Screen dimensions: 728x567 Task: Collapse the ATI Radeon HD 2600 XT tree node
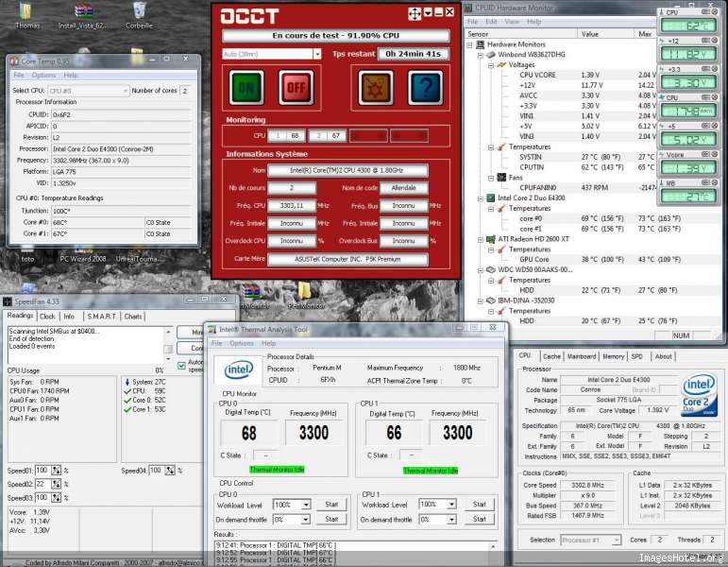click(481, 239)
